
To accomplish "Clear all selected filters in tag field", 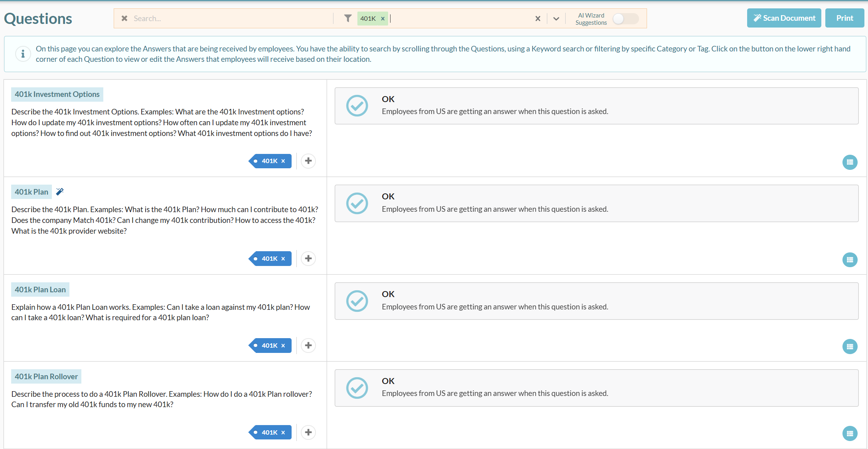I will coord(538,19).
